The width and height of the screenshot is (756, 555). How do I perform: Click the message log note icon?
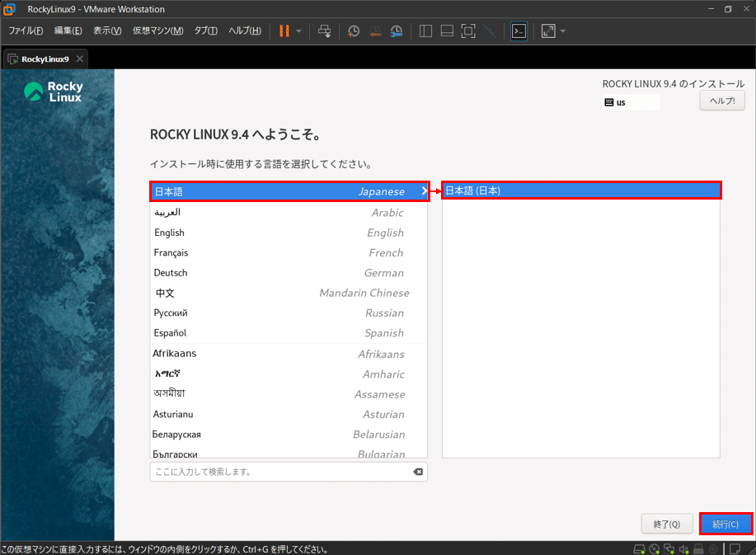click(735, 548)
